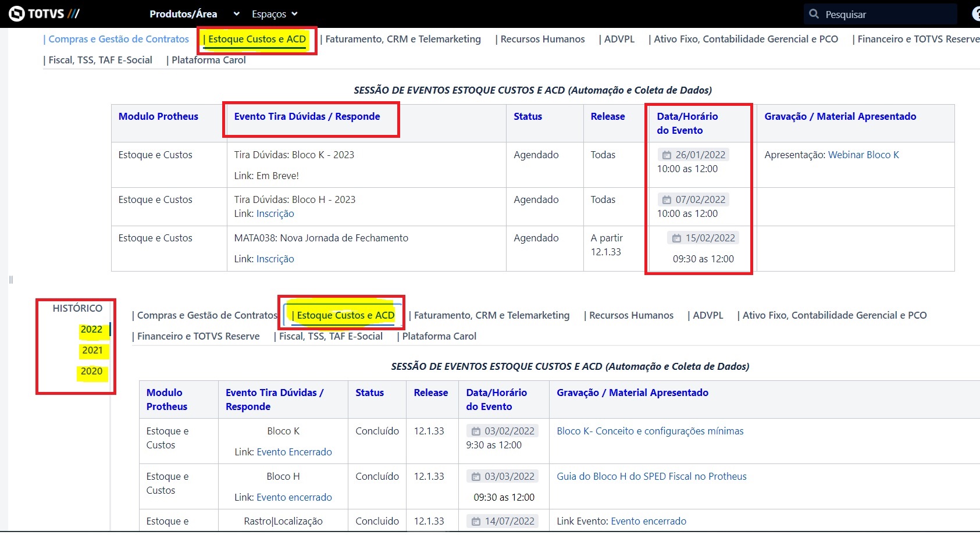
Task: Select lower Compras e Gestão de Contratos tab
Action: coord(205,315)
